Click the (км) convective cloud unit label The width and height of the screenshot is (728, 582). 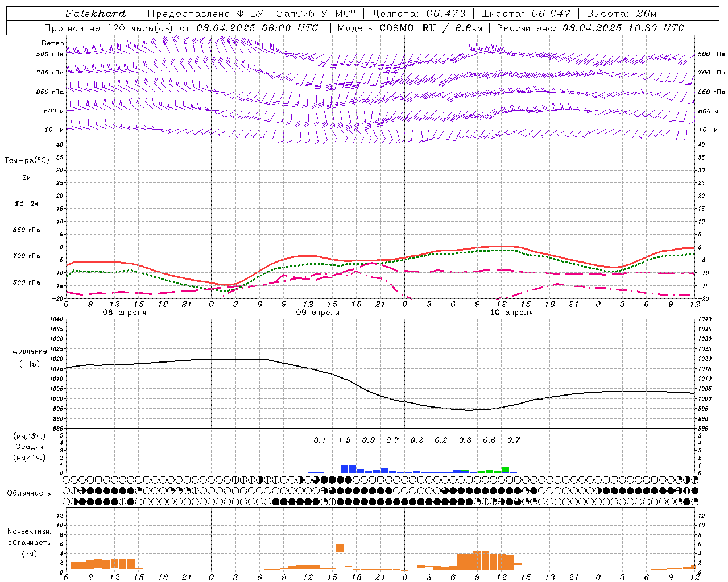(x=30, y=554)
